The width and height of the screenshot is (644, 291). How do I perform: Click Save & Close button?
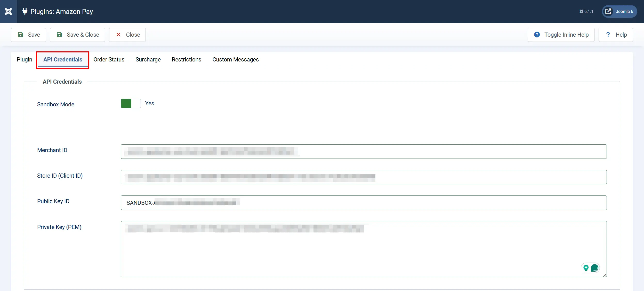pos(77,35)
